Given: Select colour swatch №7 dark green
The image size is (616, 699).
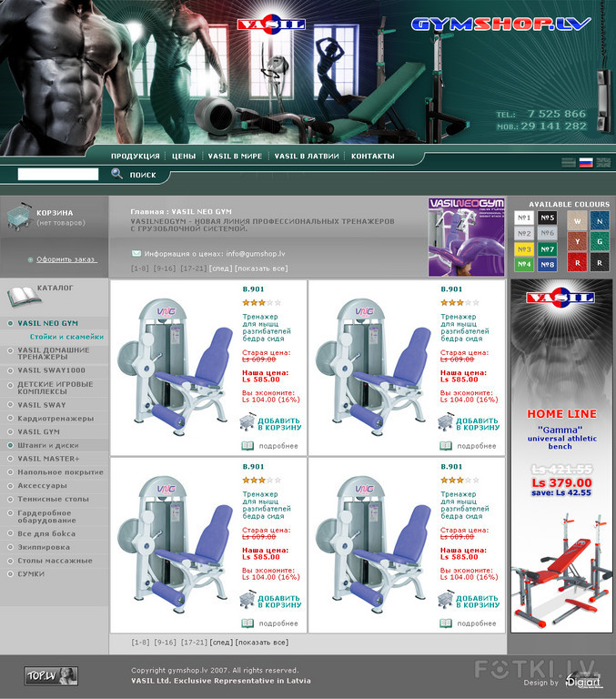Looking at the screenshot, I should pyautogui.click(x=548, y=248).
